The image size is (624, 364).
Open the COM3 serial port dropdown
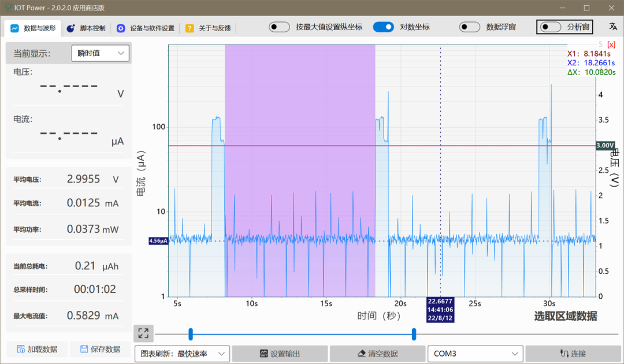click(x=475, y=354)
